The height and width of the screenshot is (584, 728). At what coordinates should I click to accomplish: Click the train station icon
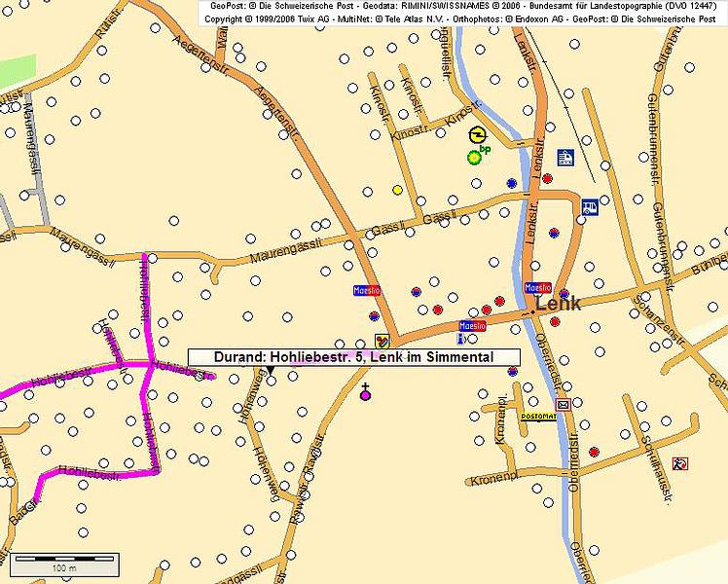click(x=565, y=157)
